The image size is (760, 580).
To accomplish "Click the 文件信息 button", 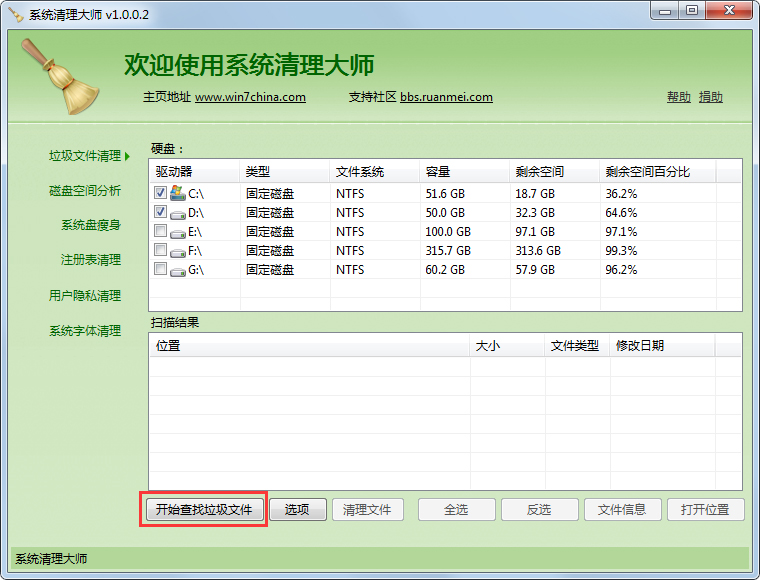I will [x=622, y=509].
